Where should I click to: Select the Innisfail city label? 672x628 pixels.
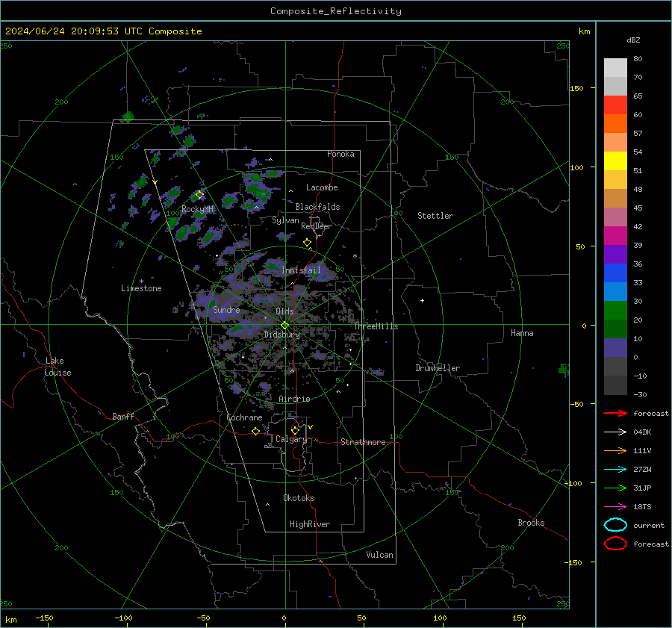pos(301,270)
